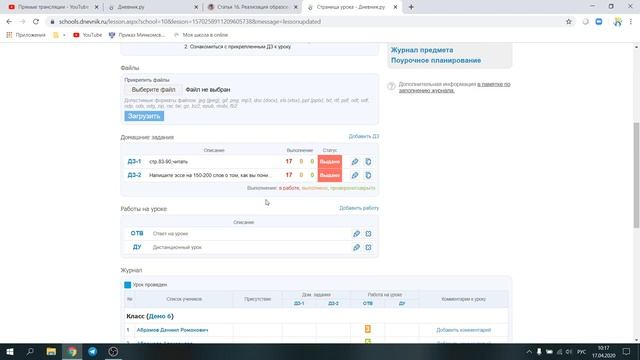Screen dimensions: 640x360
Task: Open the orange grade mark for Абрамов Даниил
Action: pyautogui.click(x=367, y=329)
